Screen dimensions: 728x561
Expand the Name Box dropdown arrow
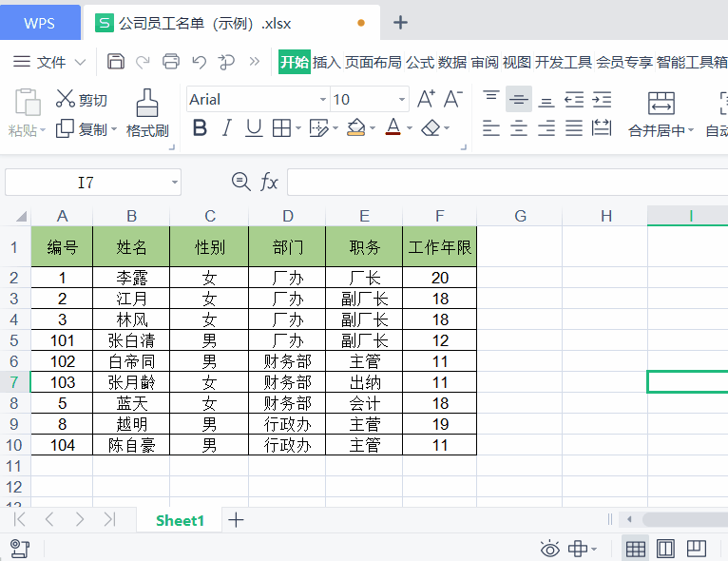(x=175, y=182)
